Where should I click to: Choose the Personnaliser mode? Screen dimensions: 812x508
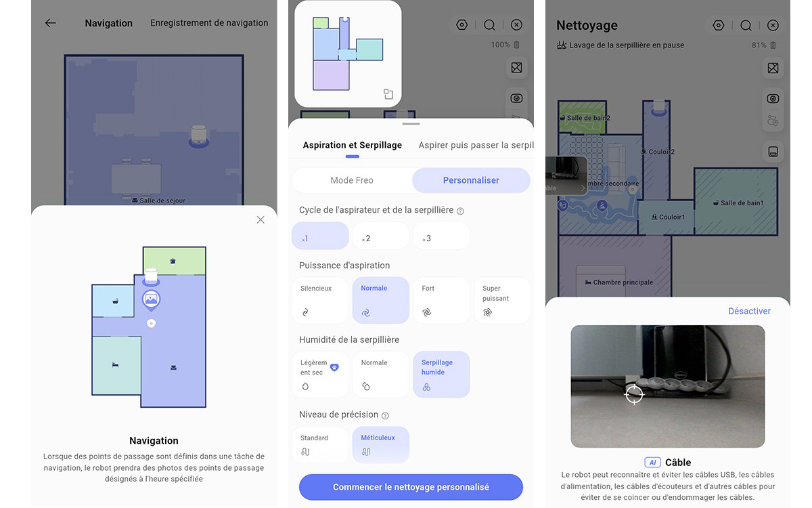tap(471, 180)
